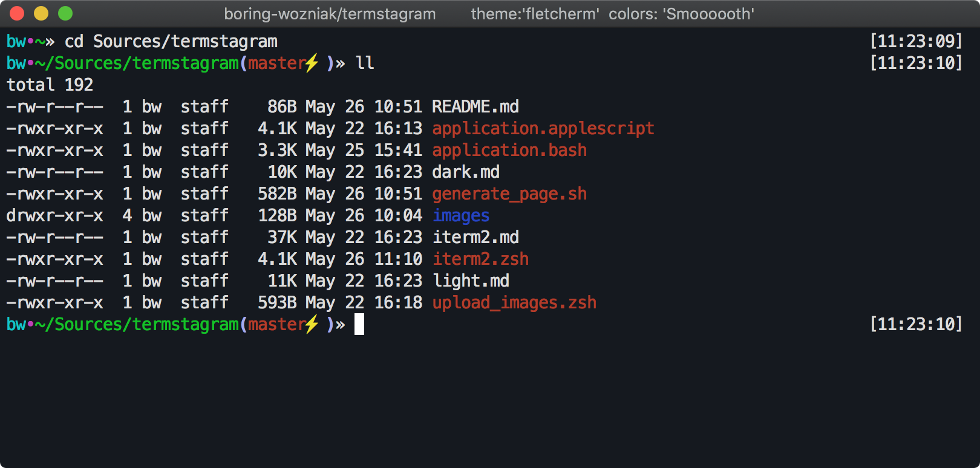This screenshot has height=468, width=980.
Task: Click the blue images directory name
Action: (461, 215)
